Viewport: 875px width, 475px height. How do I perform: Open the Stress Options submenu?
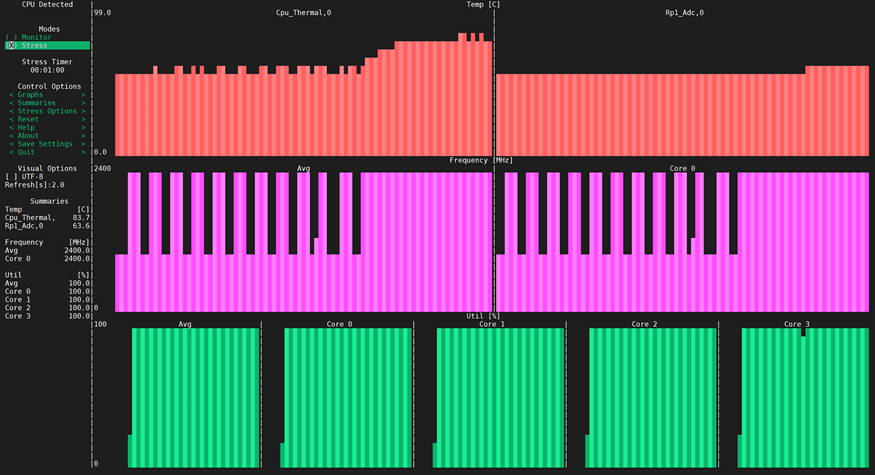[47, 111]
